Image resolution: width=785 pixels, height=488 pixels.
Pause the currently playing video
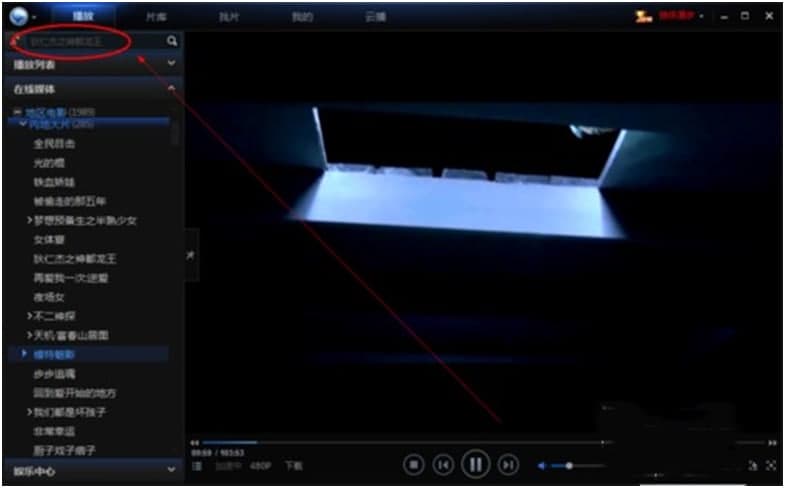tap(476, 464)
